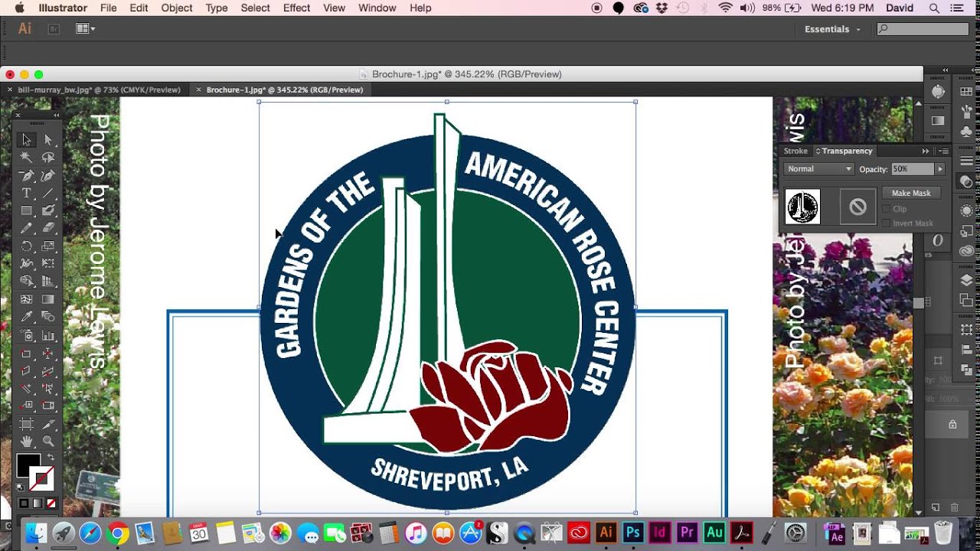Open the Transparency panel icon in dock
Image resolution: width=980 pixels, height=551 pixels.
pos(966,182)
